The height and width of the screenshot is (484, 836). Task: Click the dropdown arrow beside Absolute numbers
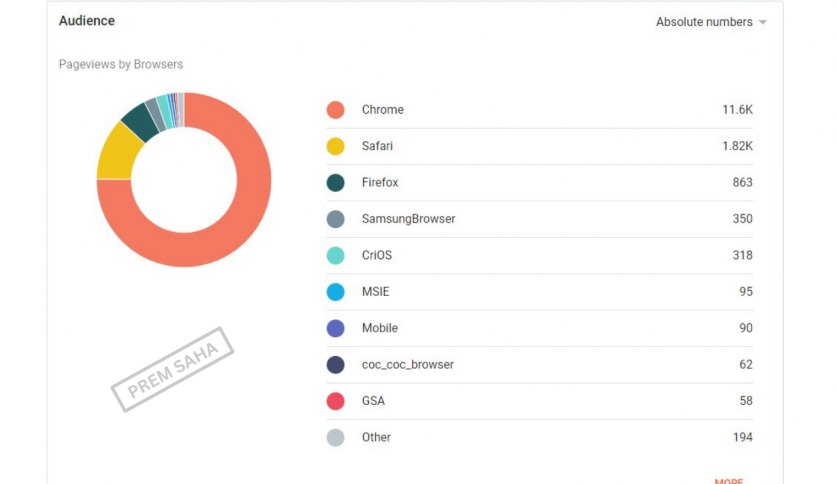763,23
